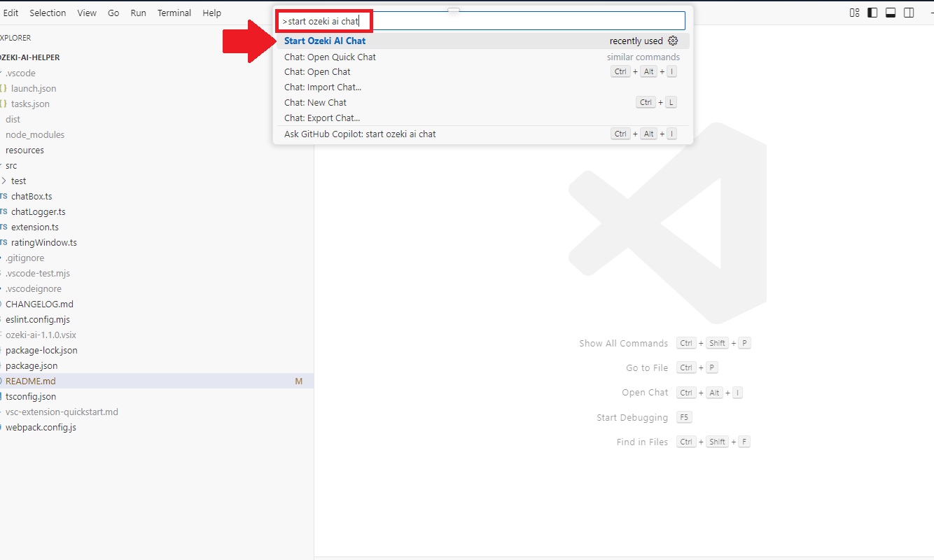Expand the test folder chevron

tap(4, 181)
